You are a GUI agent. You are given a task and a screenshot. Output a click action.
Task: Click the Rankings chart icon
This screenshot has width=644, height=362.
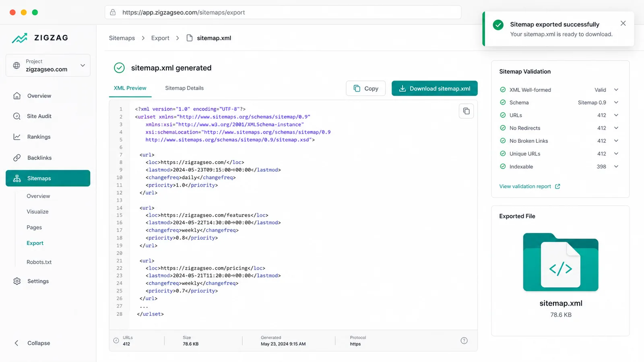(x=17, y=137)
